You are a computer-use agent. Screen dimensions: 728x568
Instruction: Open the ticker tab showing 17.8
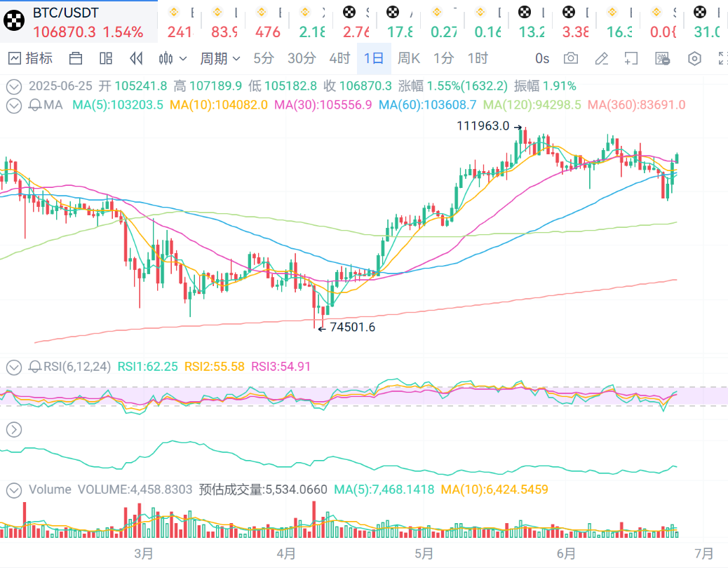pos(399,21)
